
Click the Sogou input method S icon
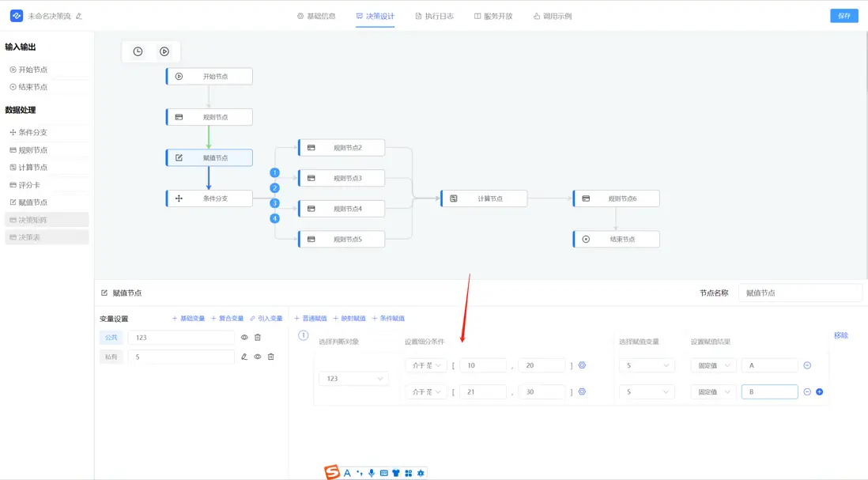[x=331, y=472]
